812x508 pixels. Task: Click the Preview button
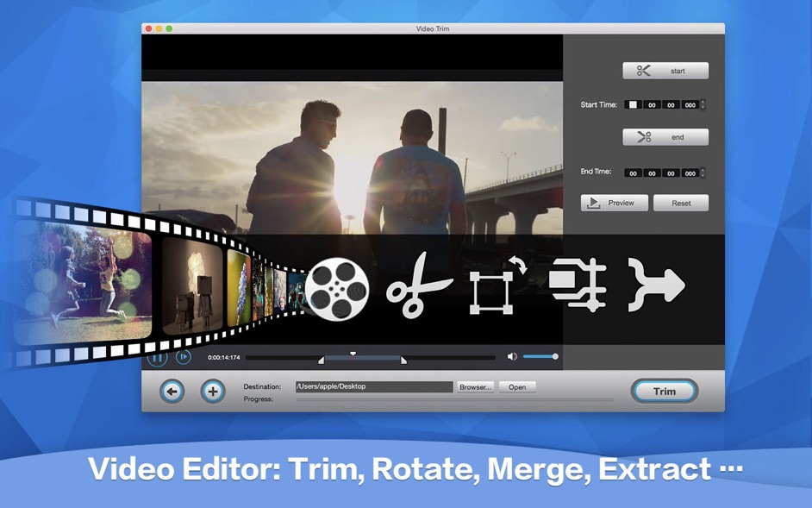613,203
